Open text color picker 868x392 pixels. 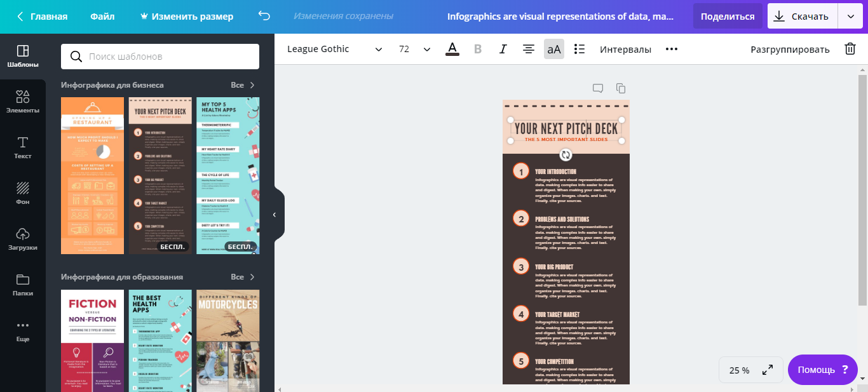(x=452, y=49)
